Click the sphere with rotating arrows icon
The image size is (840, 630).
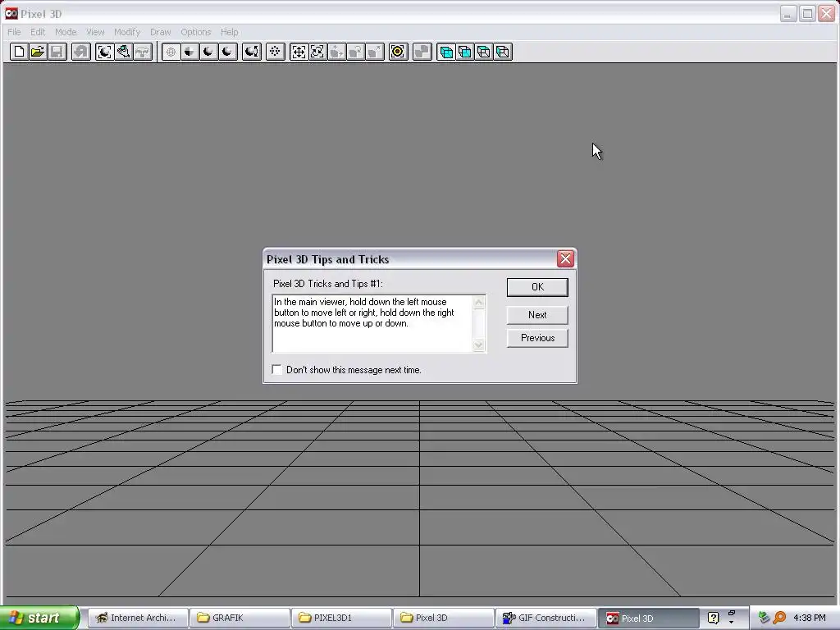click(252, 52)
